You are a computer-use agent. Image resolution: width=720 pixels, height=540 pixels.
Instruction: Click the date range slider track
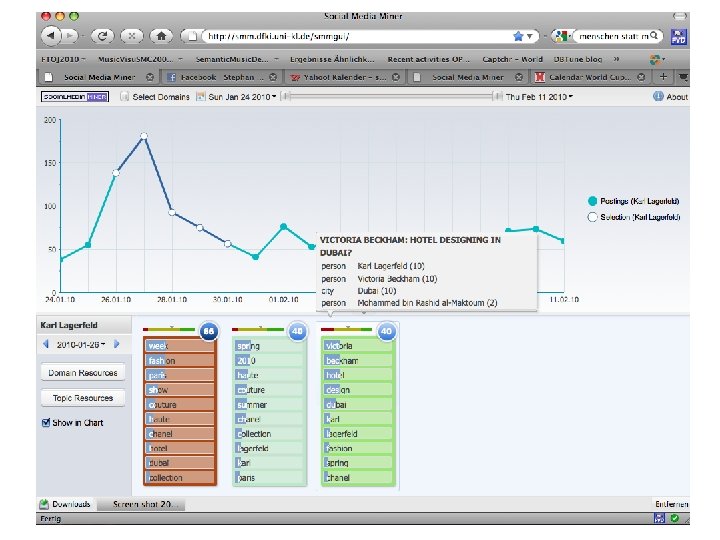pos(391,96)
